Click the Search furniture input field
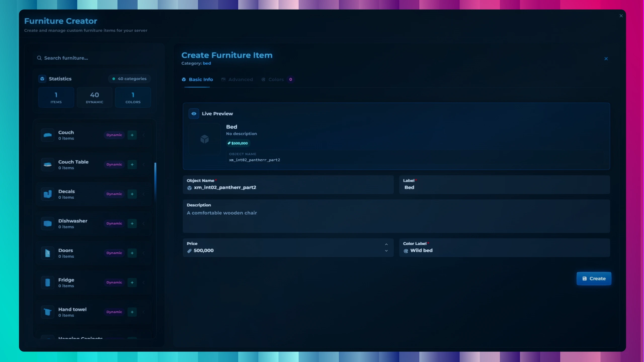The image size is (644, 362). [x=95, y=58]
